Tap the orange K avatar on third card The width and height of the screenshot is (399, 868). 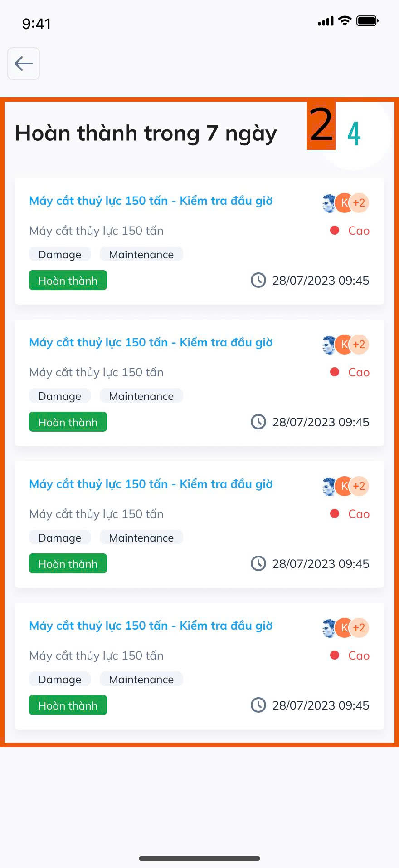pos(343,486)
